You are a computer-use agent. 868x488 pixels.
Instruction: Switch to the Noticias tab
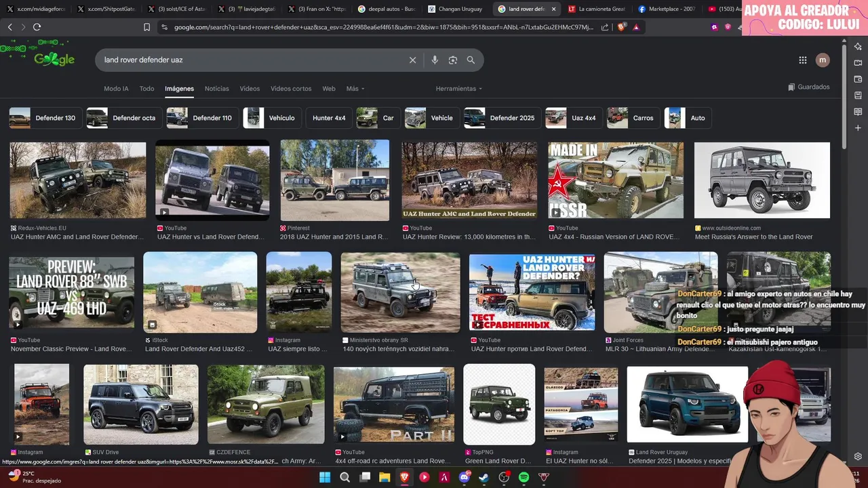coord(217,89)
